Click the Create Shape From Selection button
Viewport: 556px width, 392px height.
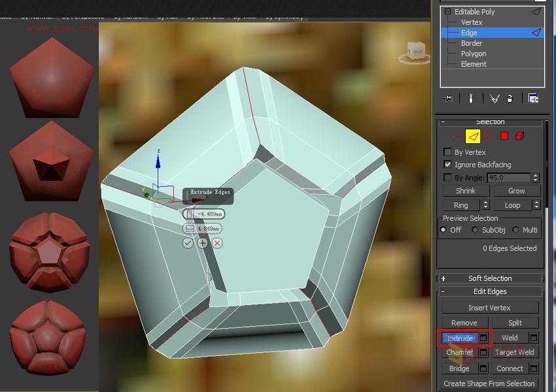489,384
